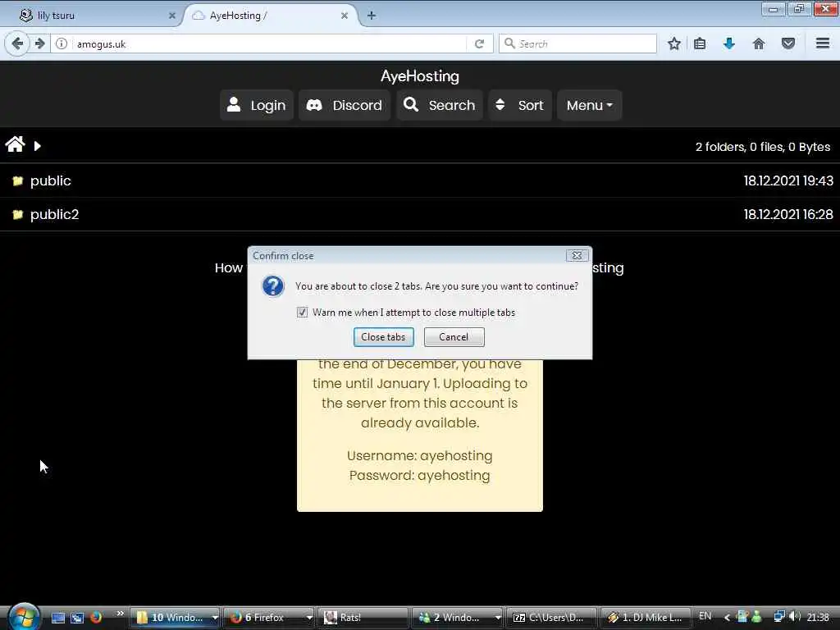Click Show desktop quick launch icon
The width and height of the screenshot is (840, 630).
58,618
